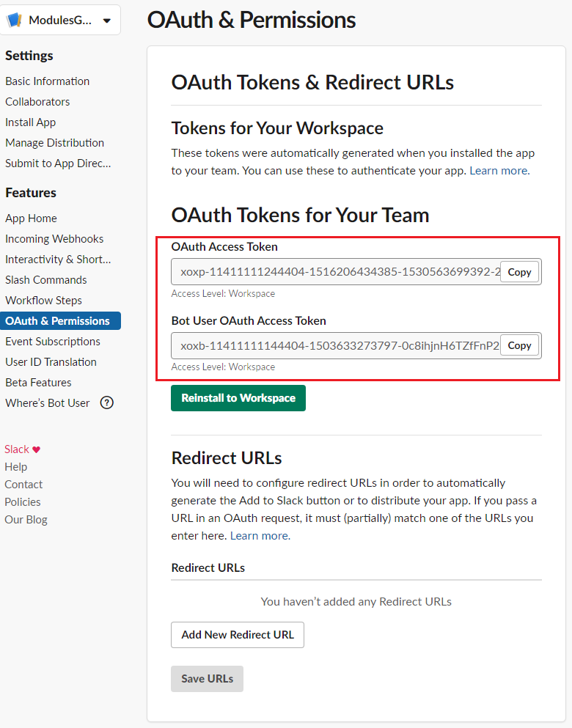Go to Beta Features
The width and height of the screenshot is (572, 728).
tap(39, 383)
